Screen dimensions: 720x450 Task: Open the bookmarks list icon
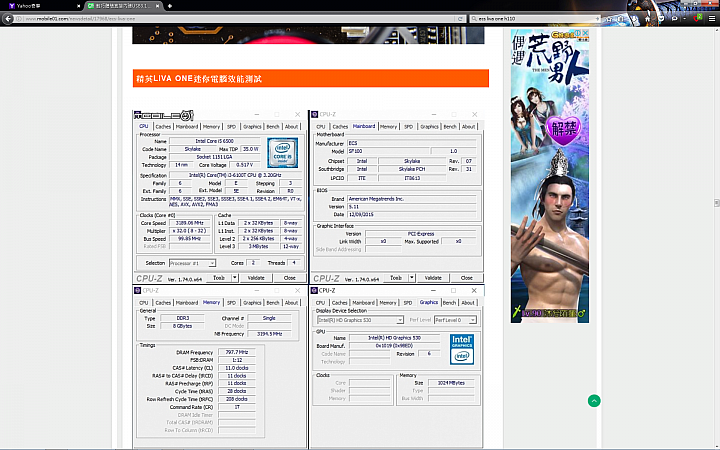620,19
